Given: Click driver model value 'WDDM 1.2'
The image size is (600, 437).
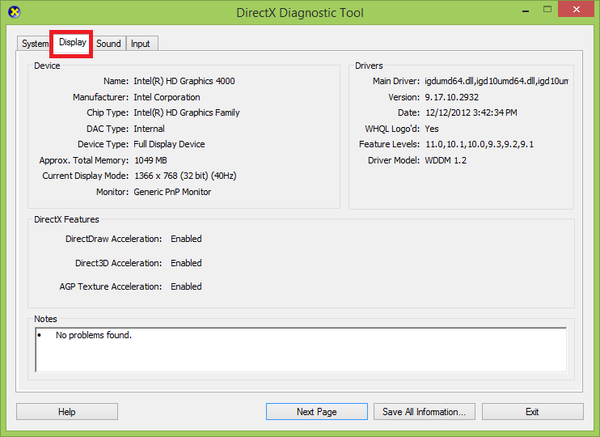Looking at the screenshot, I should (x=445, y=160).
